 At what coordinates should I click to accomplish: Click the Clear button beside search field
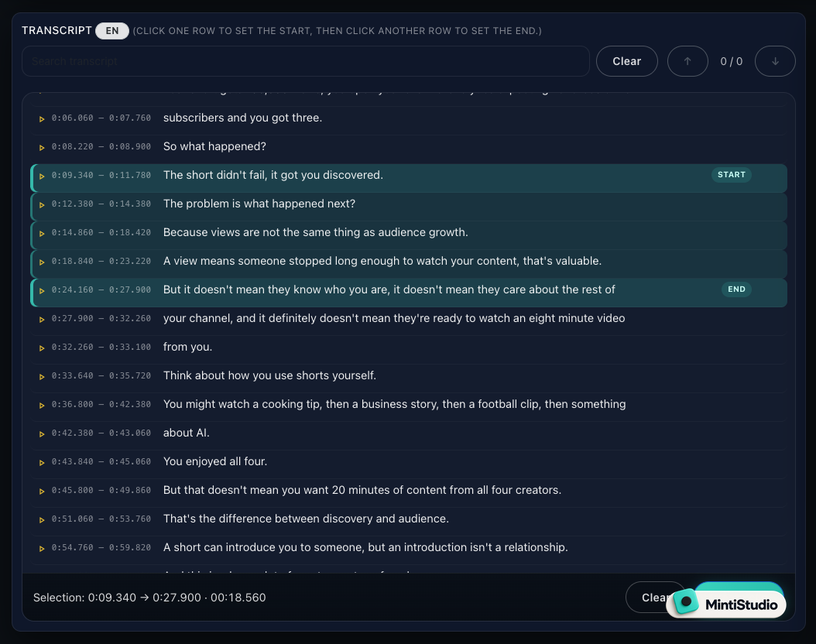click(626, 61)
